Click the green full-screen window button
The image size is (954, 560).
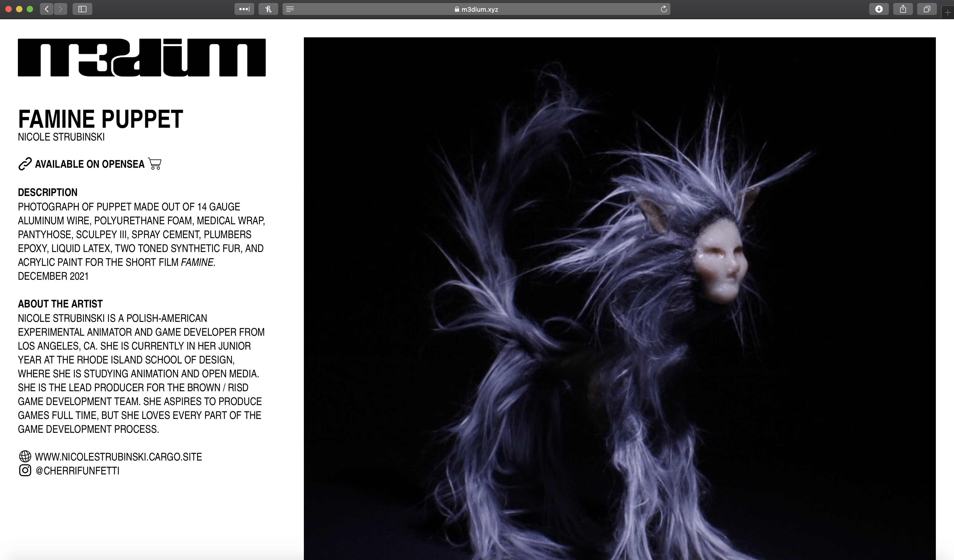pyautogui.click(x=30, y=9)
